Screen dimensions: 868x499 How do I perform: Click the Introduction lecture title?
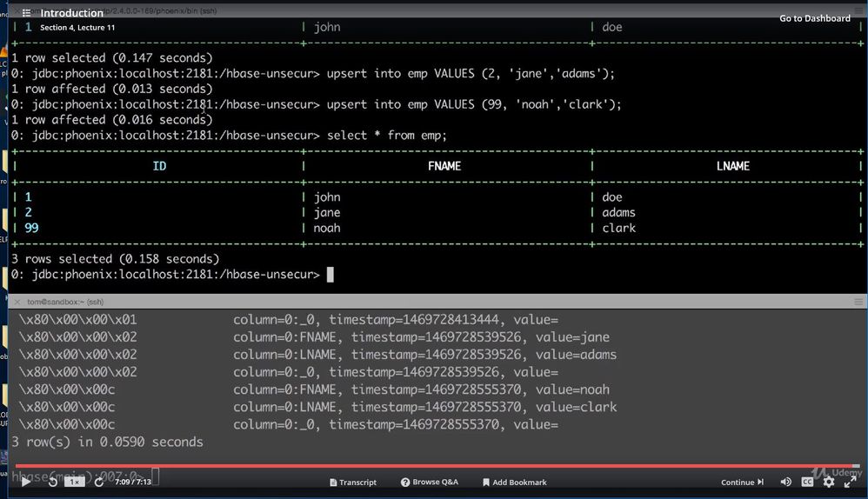pos(71,13)
